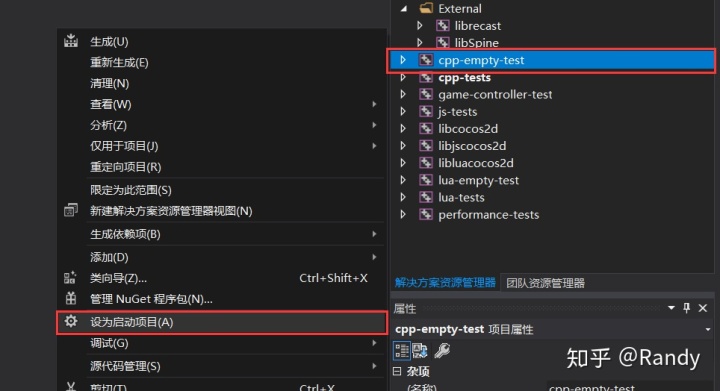Select the lua-empty-test tree row

[552, 180]
